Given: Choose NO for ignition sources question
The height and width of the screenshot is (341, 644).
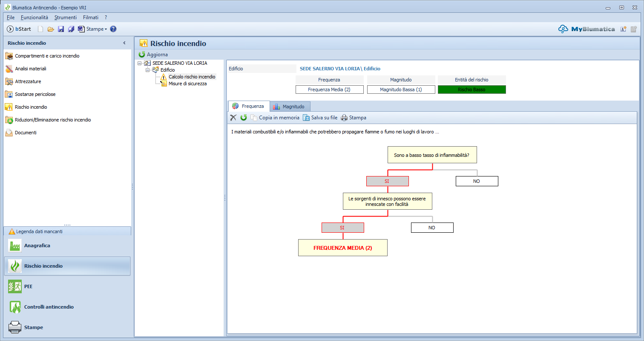Looking at the screenshot, I should point(432,228).
